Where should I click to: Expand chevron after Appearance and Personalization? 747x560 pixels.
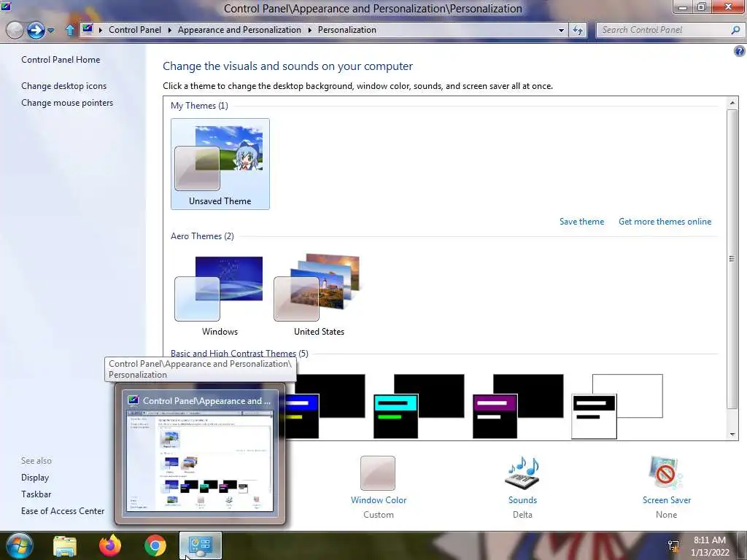[x=309, y=30]
